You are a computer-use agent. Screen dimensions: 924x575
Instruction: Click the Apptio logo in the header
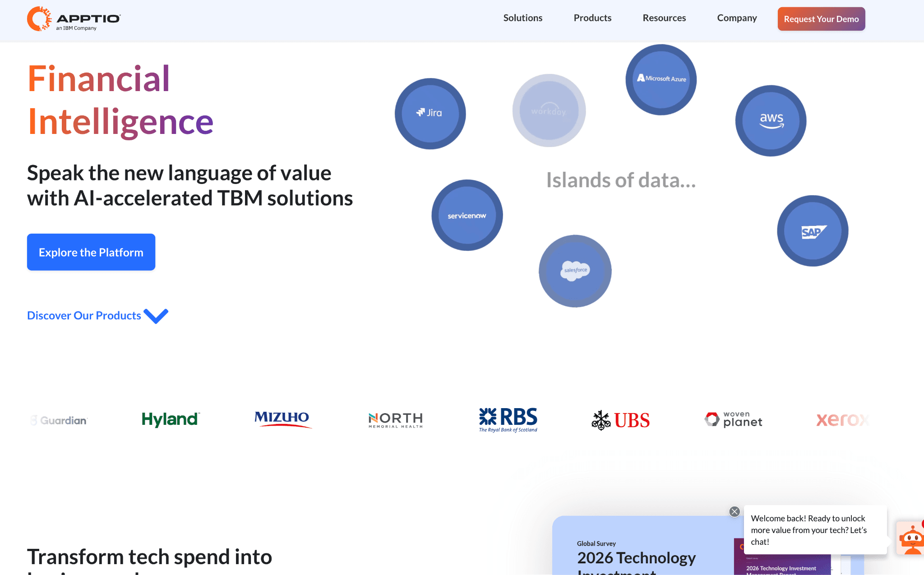(74, 19)
